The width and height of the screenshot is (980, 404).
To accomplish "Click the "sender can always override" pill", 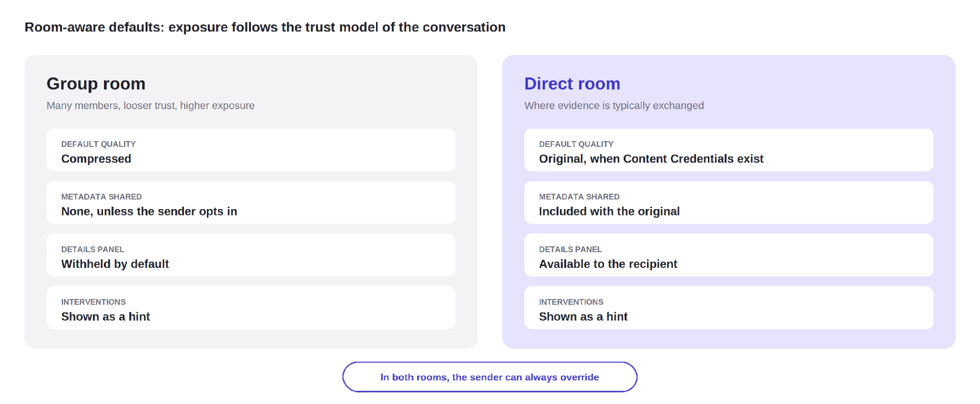I will pyautogui.click(x=490, y=377).
